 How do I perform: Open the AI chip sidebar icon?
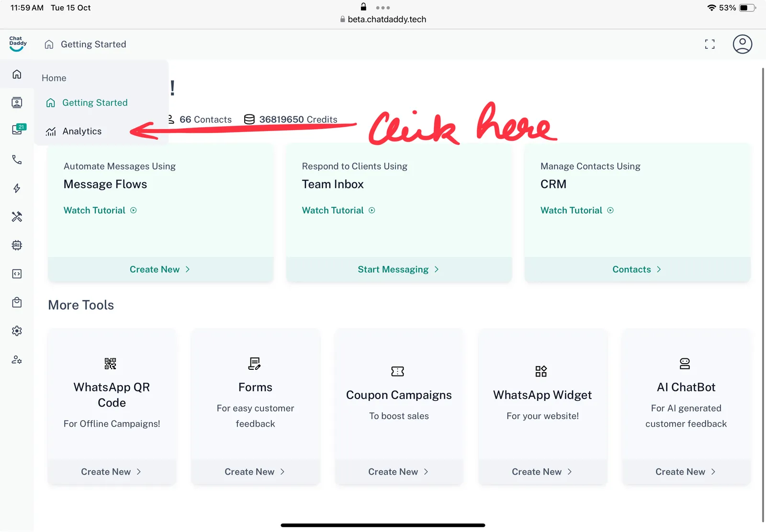tap(17, 245)
